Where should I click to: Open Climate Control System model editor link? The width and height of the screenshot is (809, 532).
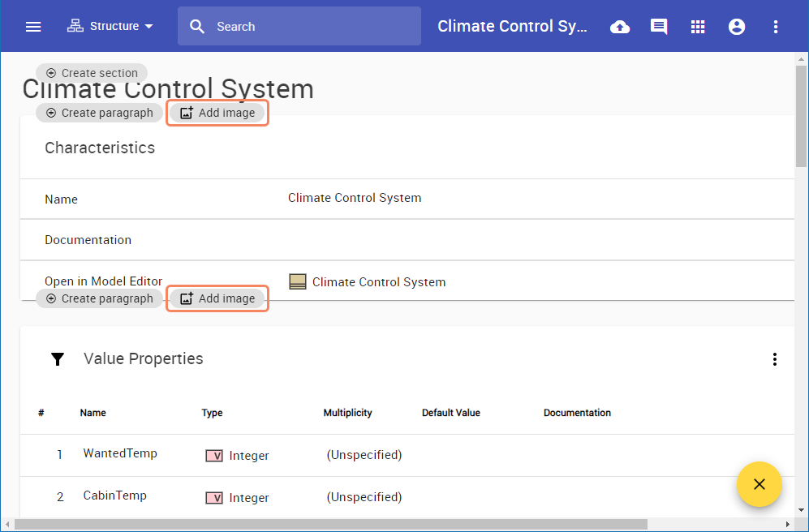pos(378,282)
